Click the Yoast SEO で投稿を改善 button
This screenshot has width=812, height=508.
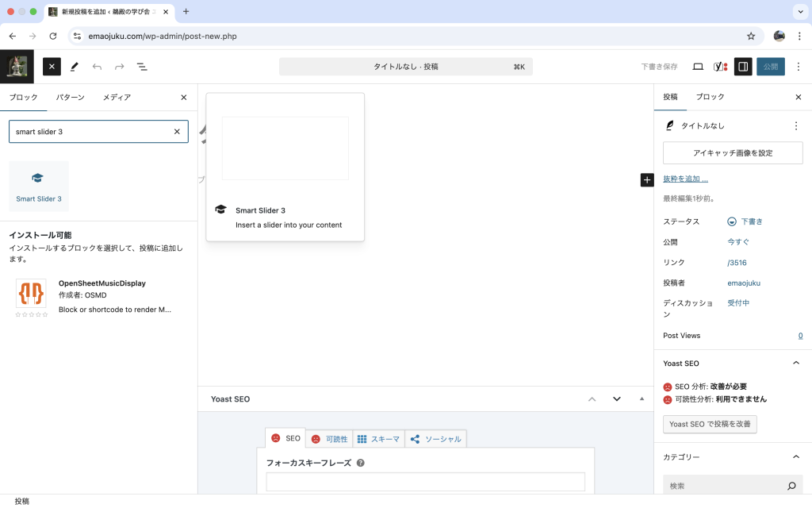[710, 424]
